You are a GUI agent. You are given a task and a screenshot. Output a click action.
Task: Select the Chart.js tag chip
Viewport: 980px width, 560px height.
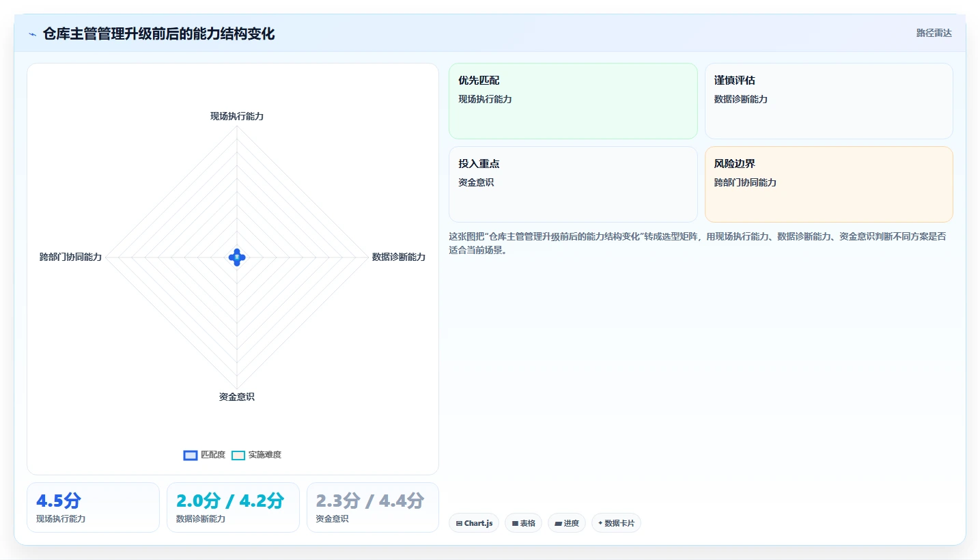tap(474, 523)
